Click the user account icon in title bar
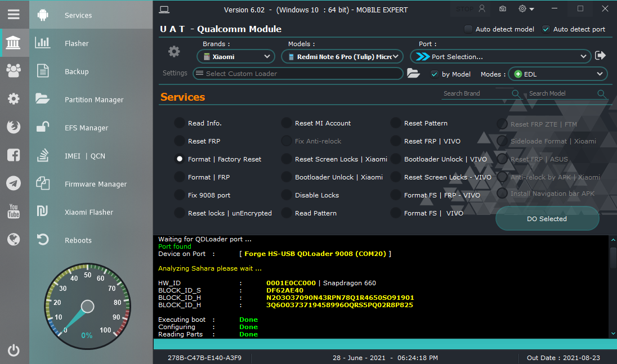 [x=482, y=8]
